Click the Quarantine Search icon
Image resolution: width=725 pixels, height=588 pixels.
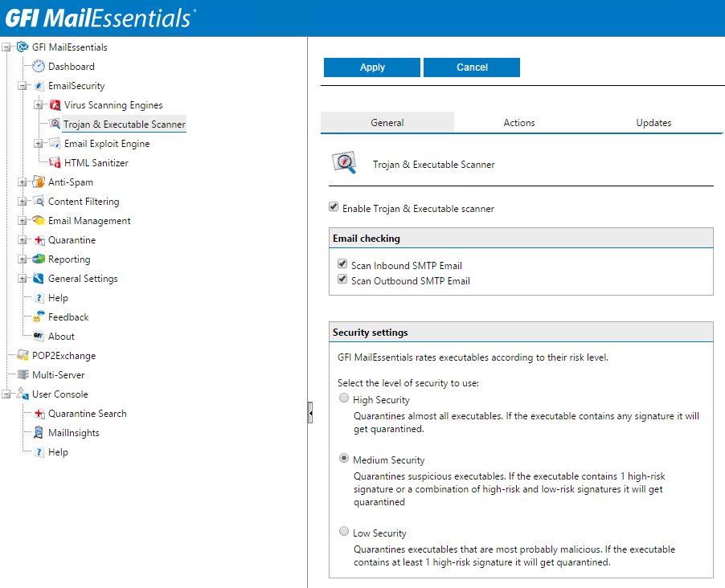[39, 413]
